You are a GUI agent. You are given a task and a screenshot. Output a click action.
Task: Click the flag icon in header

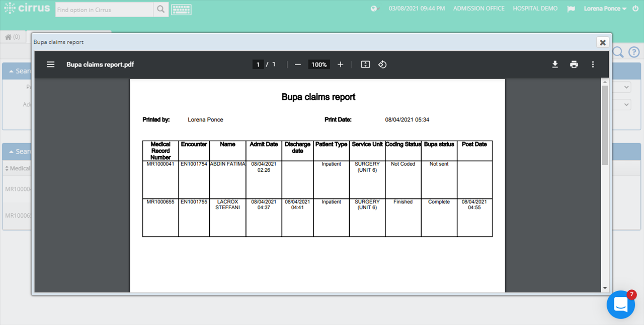coord(571,9)
